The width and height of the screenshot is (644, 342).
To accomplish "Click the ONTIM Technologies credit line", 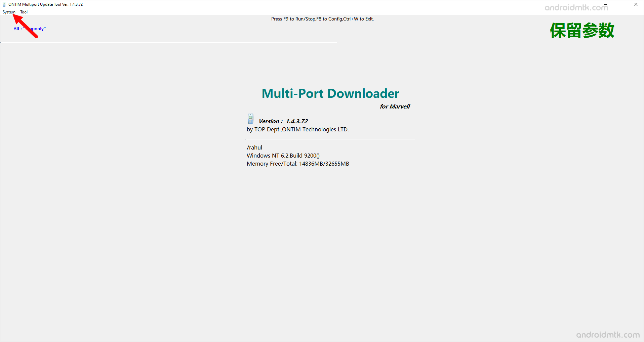I will [297, 129].
